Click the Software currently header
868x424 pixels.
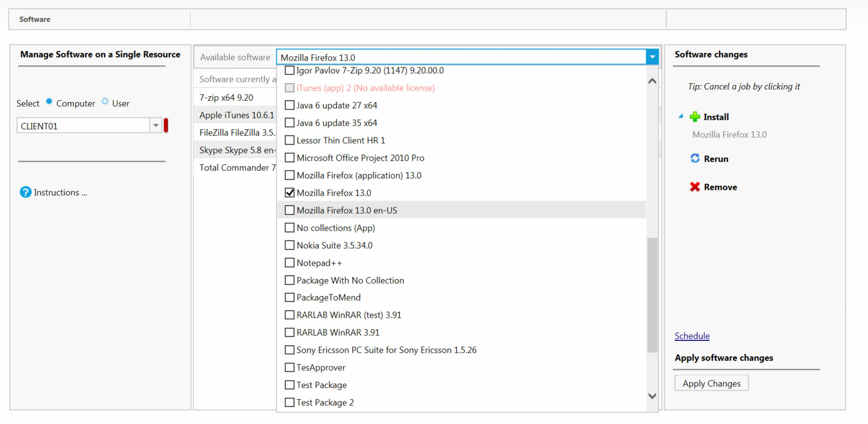pos(237,79)
